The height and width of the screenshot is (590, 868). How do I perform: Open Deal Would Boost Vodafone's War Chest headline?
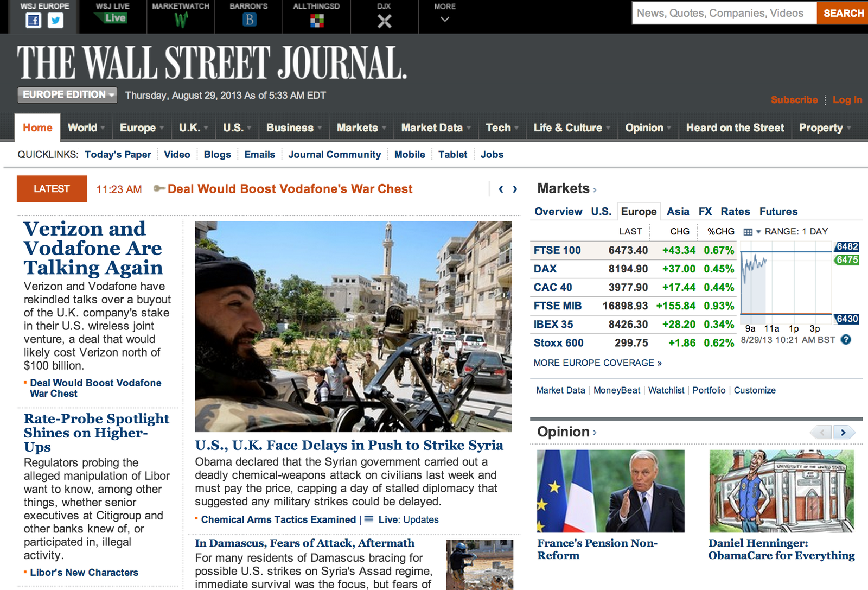point(290,189)
